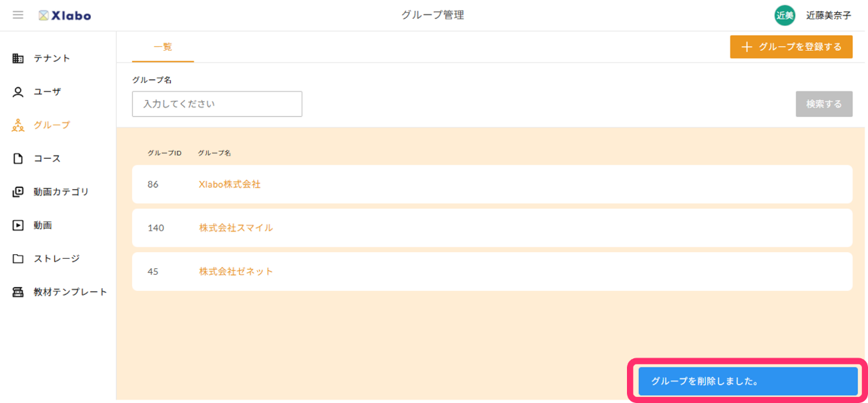Click the 動画 play icon
Image resolution: width=868 pixels, height=403 pixels.
(18, 226)
